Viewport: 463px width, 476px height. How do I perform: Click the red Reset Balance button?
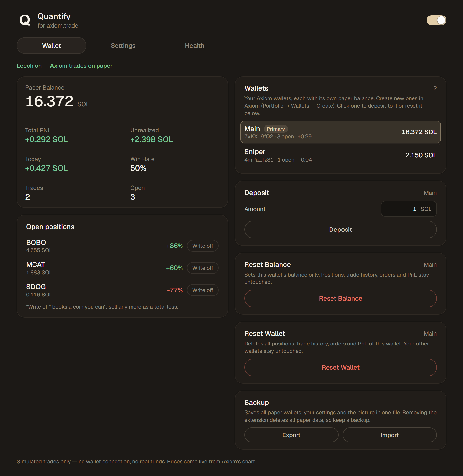(340, 298)
